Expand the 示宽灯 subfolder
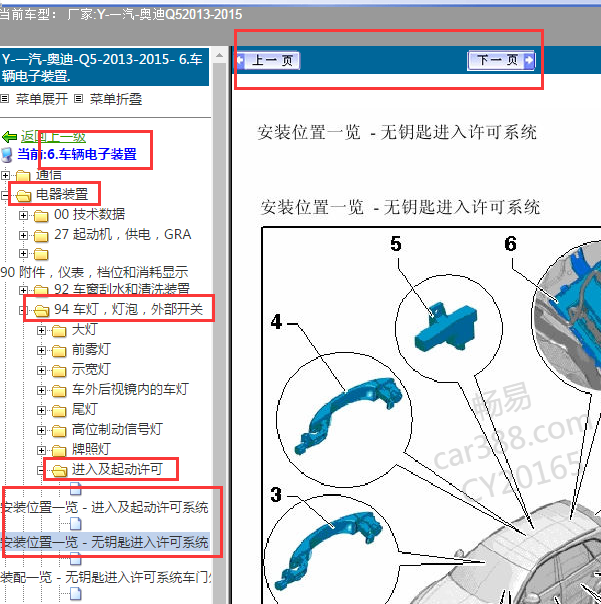 (41, 371)
